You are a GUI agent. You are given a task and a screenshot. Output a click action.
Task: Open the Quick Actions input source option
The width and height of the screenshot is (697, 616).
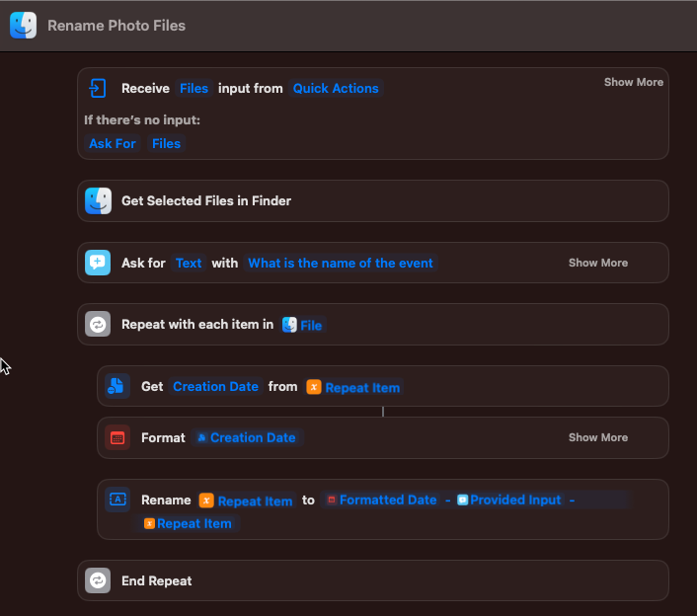tap(336, 88)
